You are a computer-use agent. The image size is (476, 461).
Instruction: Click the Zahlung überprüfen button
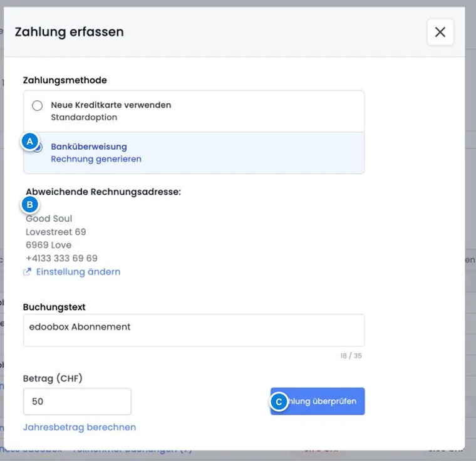click(x=318, y=401)
